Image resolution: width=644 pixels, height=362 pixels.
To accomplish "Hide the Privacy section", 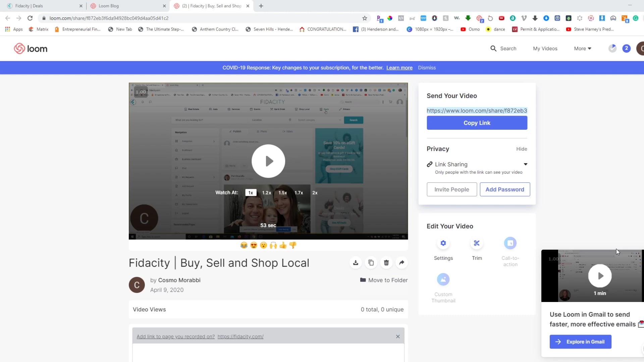I will 522,149.
